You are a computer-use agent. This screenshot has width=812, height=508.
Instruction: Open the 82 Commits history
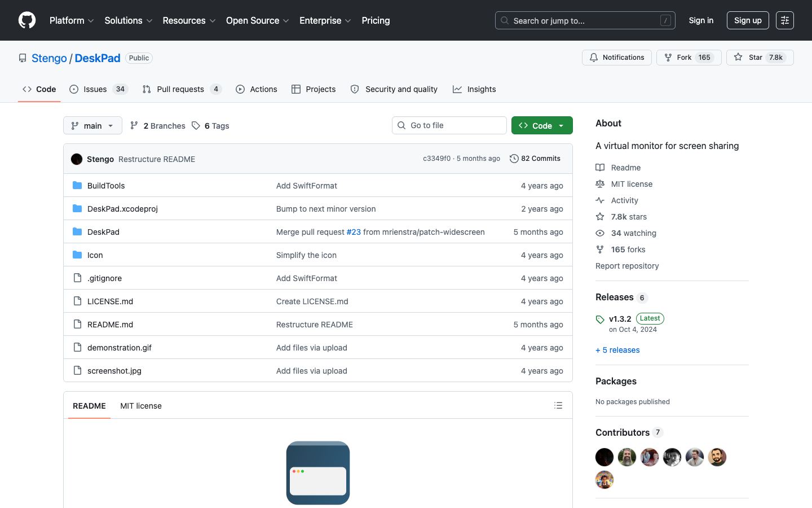click(535, 159)
